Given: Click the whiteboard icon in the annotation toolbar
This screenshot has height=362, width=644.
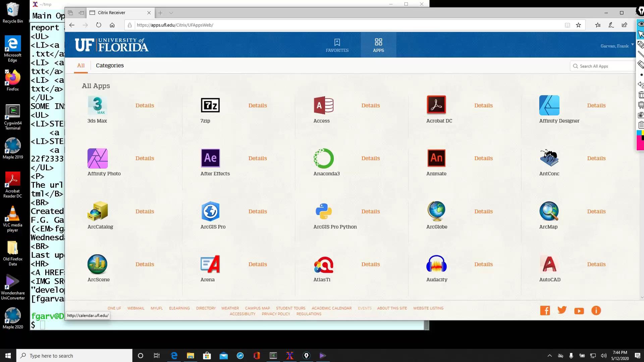Looking at the screenshot, I should coord(641,105).
